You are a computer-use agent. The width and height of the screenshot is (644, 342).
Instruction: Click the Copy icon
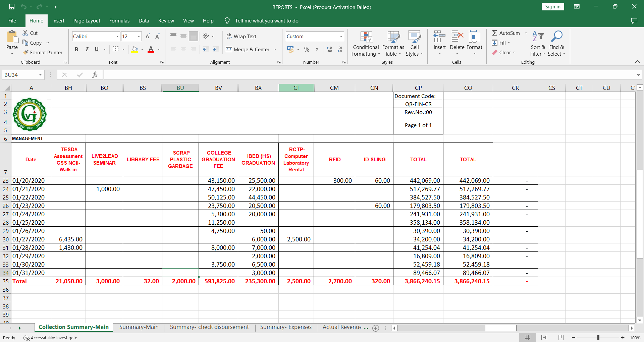click(x=25, y=43)
